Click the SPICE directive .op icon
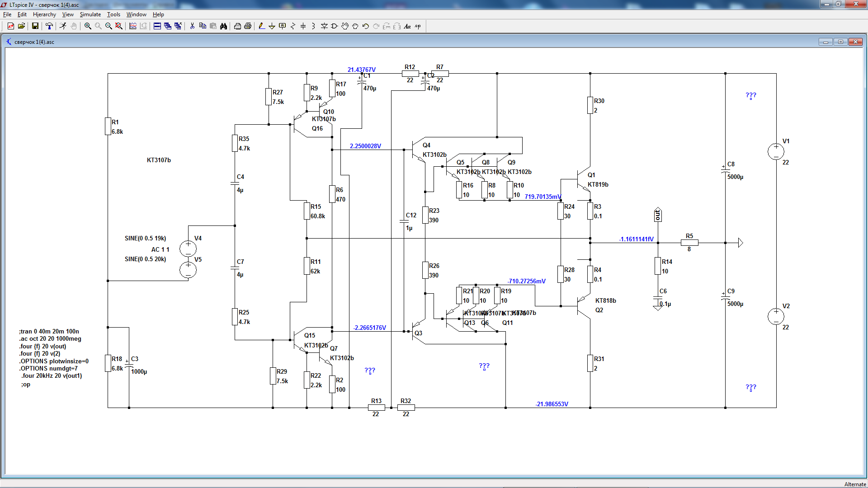This screenshot has height=488, width=868. pyautogui.click(x=418, y=26)
